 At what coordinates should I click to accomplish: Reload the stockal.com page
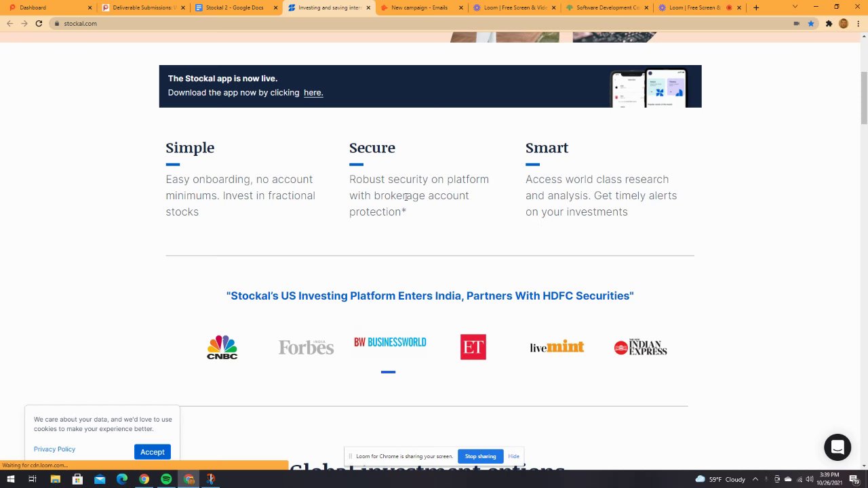click(x=39, y=23)
